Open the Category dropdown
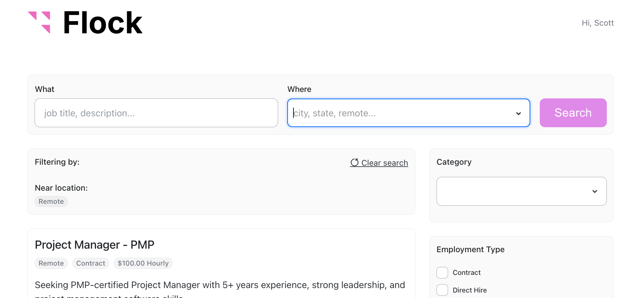Screen dimensions: 644x298 coord(521,191)
